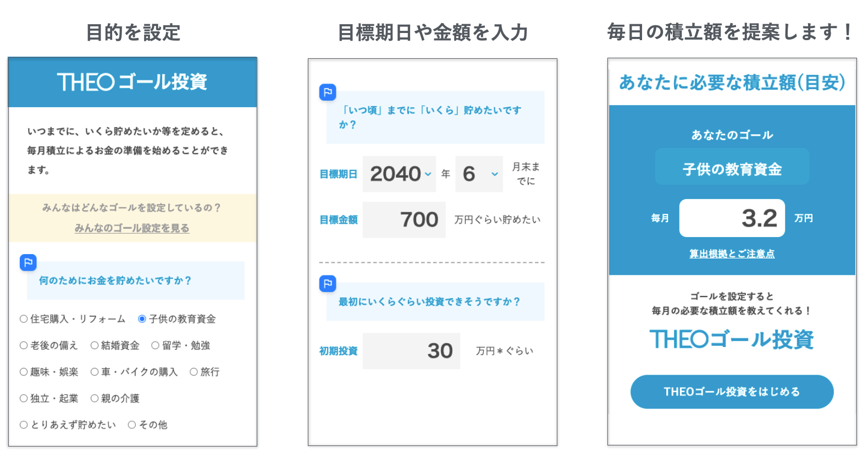
Task: Select the その他 radio button
Action: click(x=132, y=425)
